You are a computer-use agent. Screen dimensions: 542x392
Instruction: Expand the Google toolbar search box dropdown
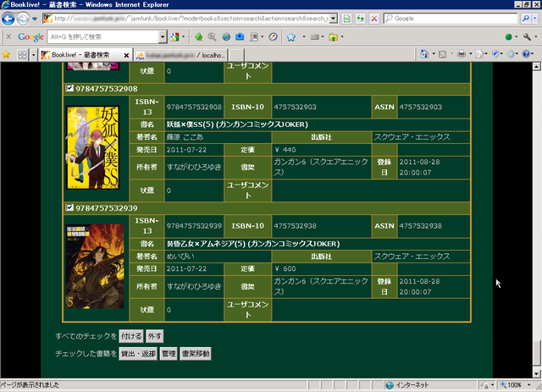[x=163, y=36]
